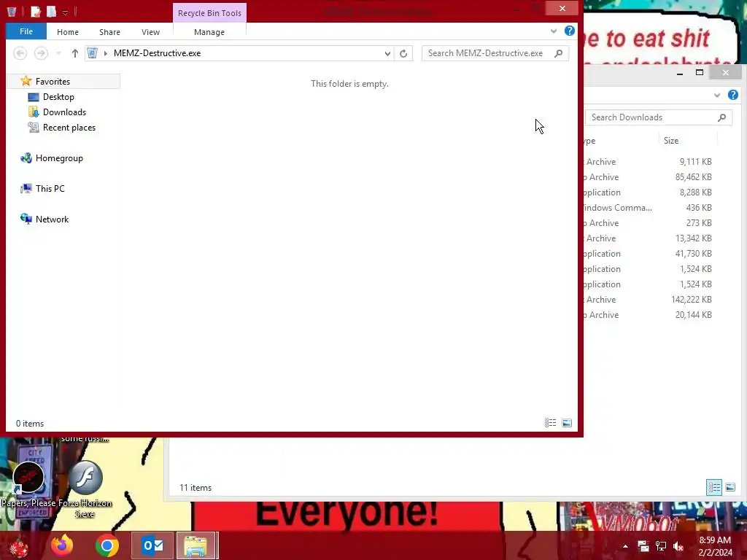Open Outlook from the taskbar

click(152, 545)
